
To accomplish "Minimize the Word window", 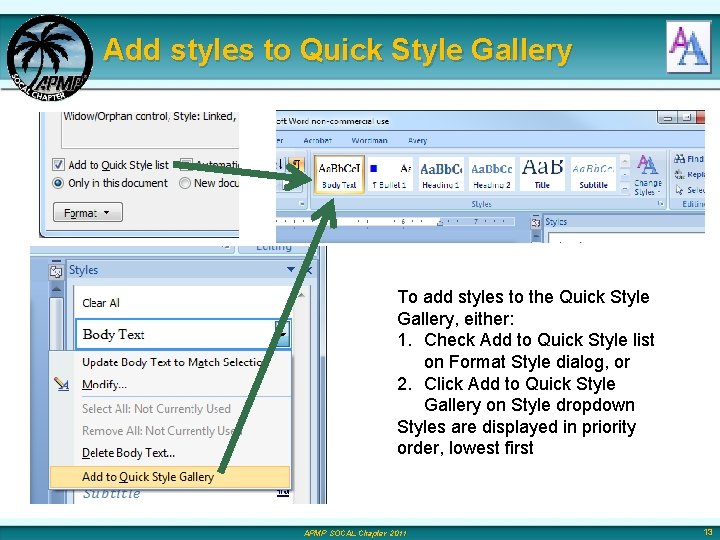I will point(668,118).
